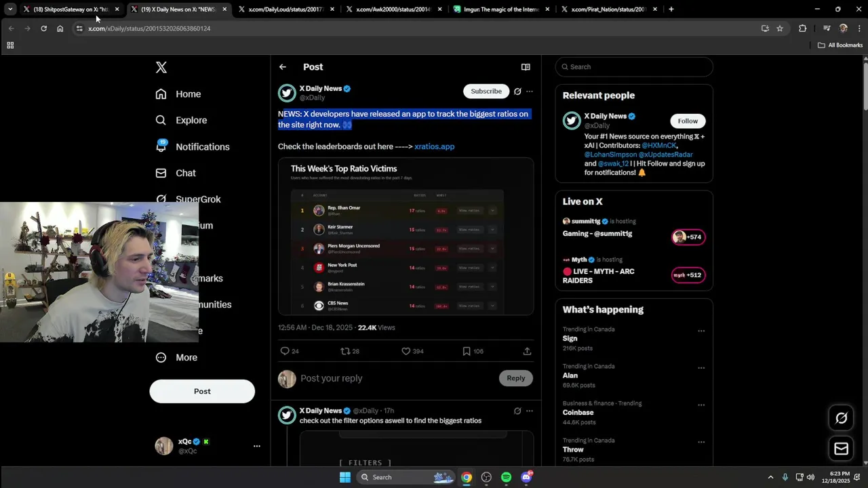Open a new browser tab

pos(671,9)
